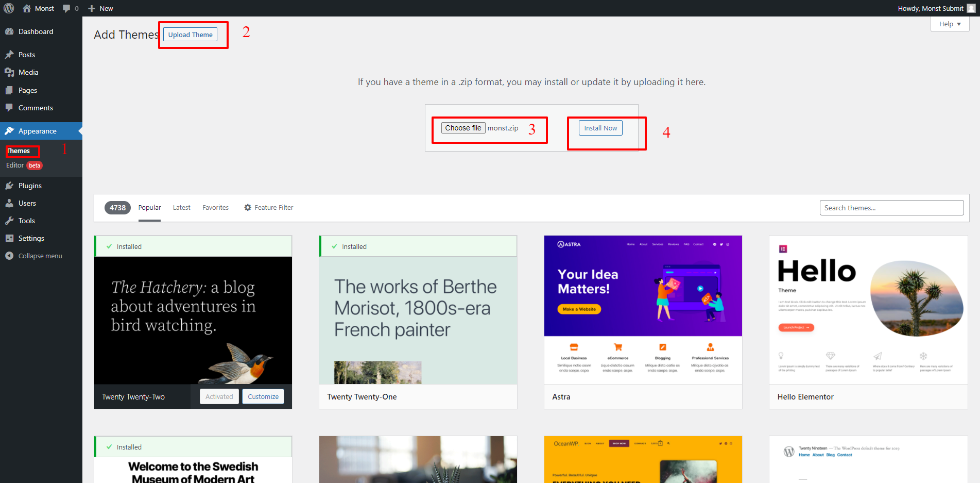Expand the Help dropdown
980x483 pixels.
pos(950,24)
